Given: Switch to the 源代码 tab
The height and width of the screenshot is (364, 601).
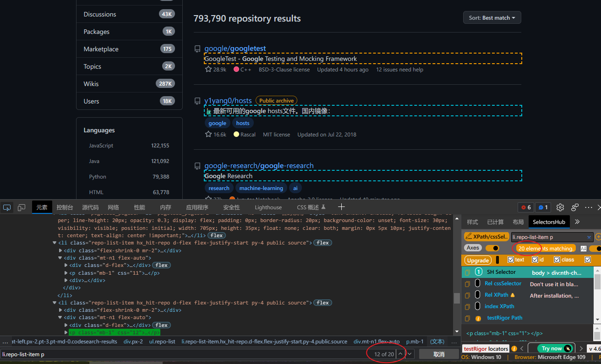Looking at the screenshot, I should pyautogui.click(x=90, y=207).
